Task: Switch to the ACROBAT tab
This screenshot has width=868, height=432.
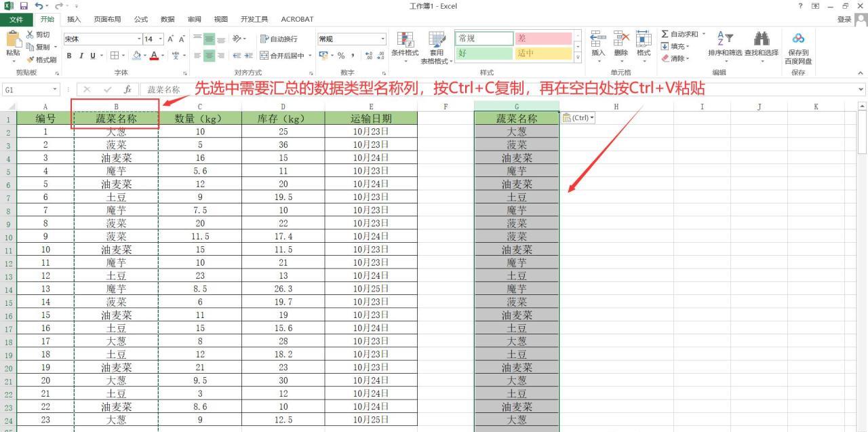Action: click(297, 19)
